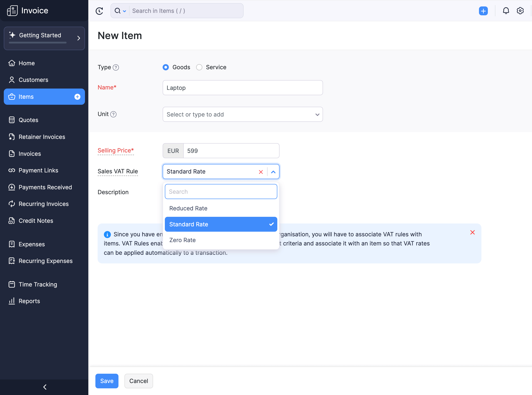
Task: Navigate to Quotes section
Action: click(28, 120)
